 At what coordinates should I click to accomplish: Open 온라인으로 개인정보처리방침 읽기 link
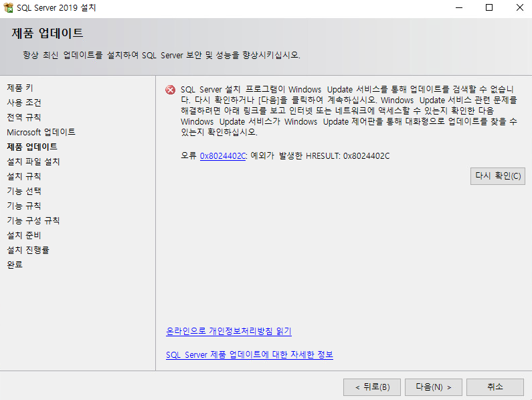pyautogui.click(x=229, y=331)
